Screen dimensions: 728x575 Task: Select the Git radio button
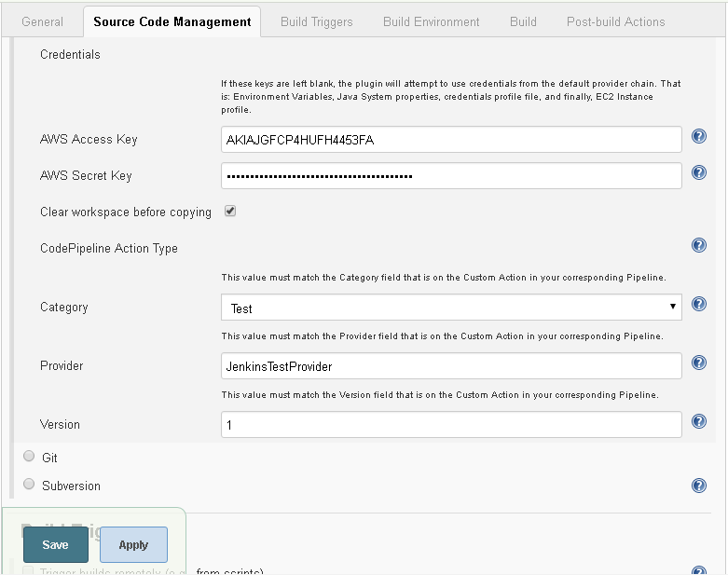[29, 457]
